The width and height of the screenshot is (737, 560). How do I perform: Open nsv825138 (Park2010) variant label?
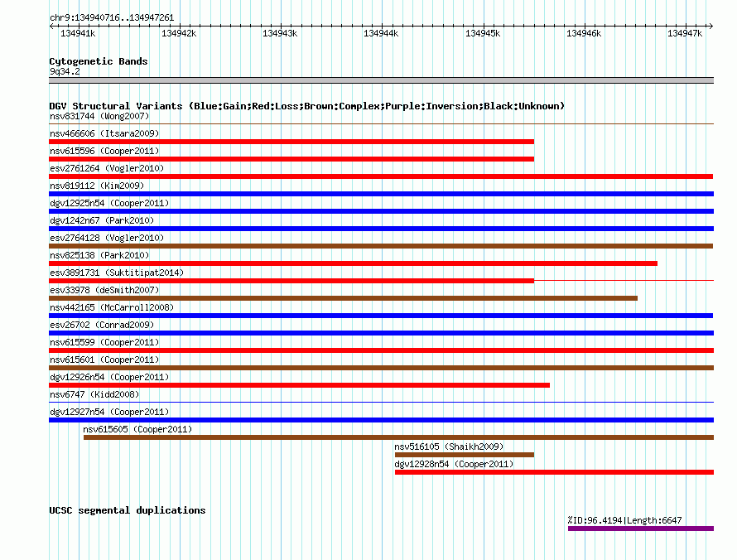click(99, 255)
